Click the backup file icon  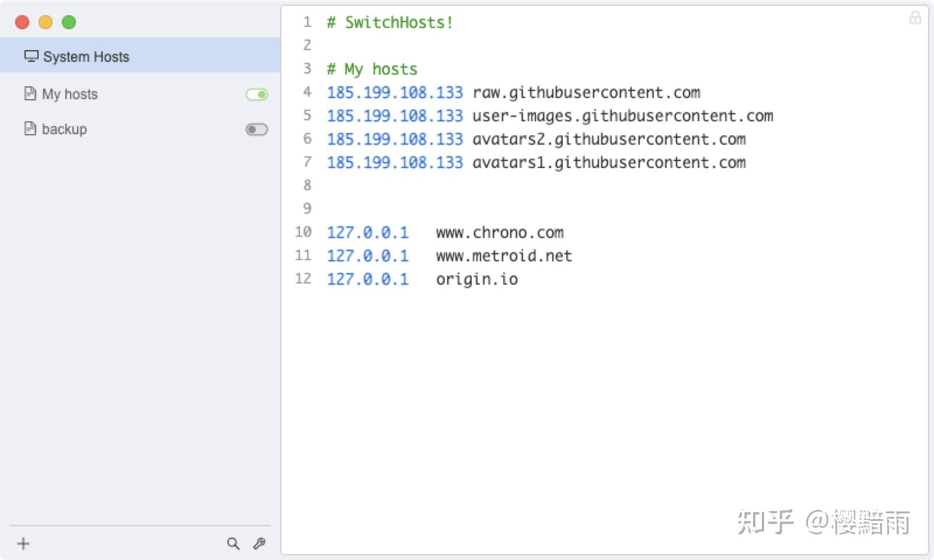[30, 128]
